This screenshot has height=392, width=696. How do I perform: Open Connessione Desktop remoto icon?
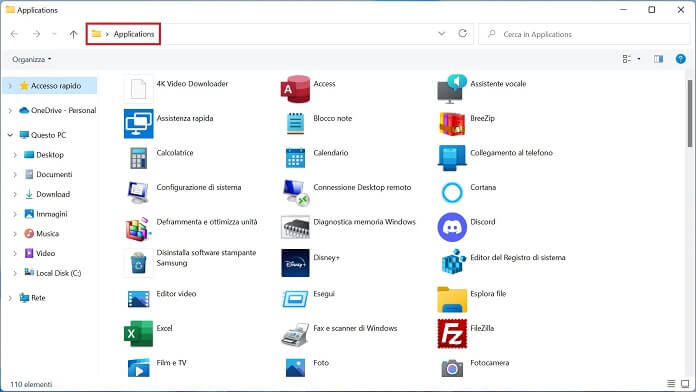(296, 193)
